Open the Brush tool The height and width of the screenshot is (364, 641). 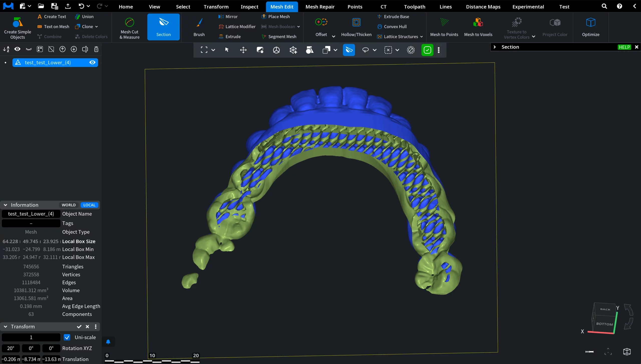(199, 27)
